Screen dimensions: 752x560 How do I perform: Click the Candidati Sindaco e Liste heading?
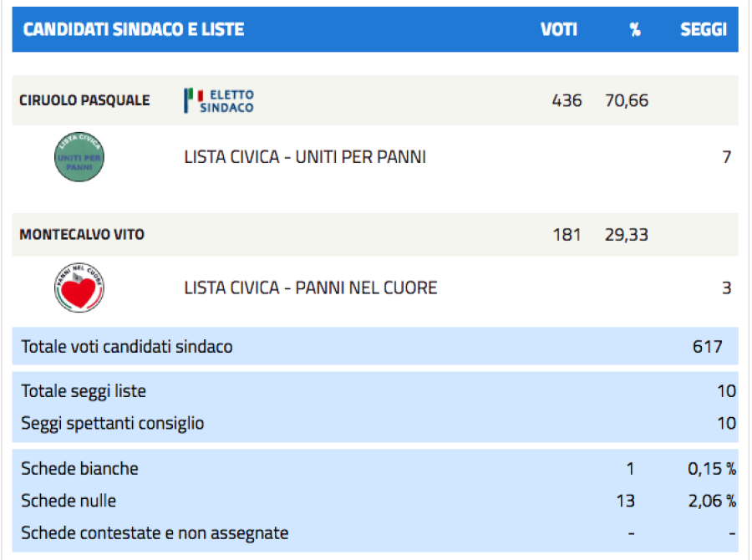pyautogui.click(x=134, y=29)
